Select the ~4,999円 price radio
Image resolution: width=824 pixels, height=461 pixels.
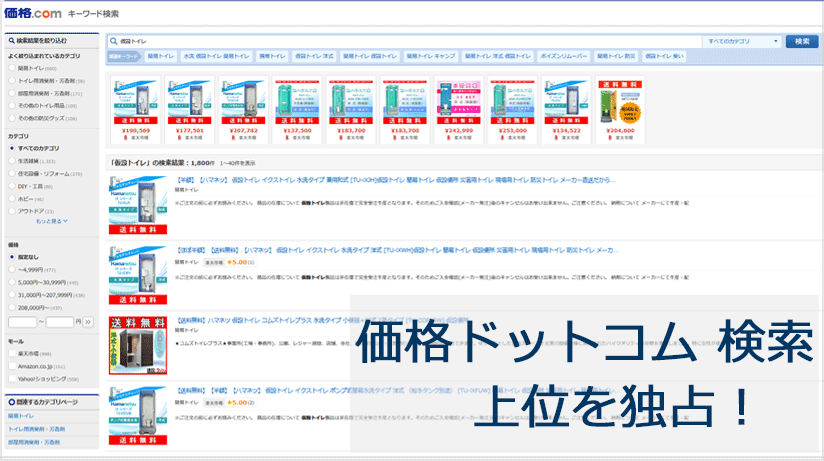point(12,270)
